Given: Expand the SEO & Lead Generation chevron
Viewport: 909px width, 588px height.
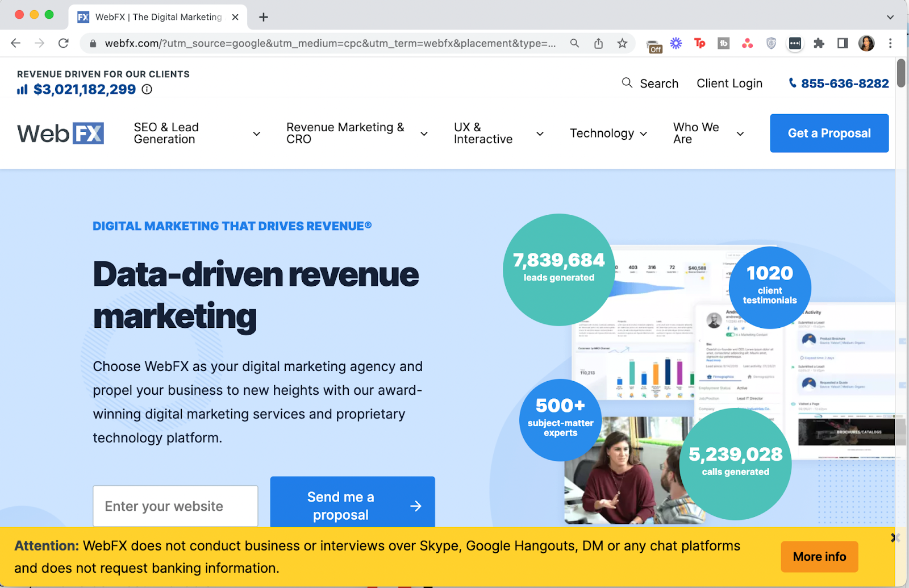Looking at the screenshot, I should pos(257,134).
